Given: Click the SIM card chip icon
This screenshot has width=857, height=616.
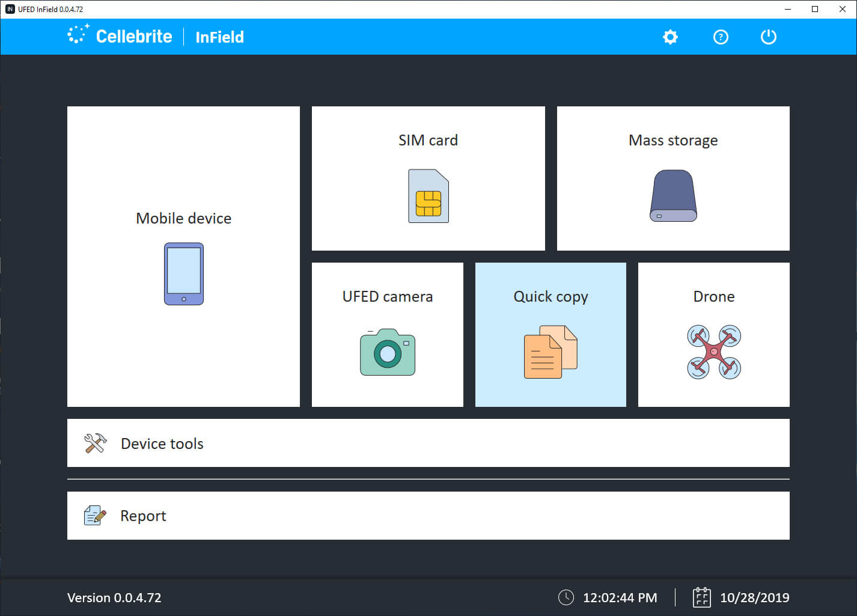Looking at the screenshot, I should 428,196.
